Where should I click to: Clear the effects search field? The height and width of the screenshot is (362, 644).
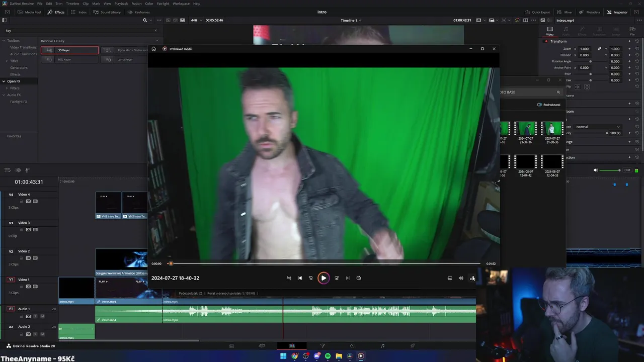155,31
